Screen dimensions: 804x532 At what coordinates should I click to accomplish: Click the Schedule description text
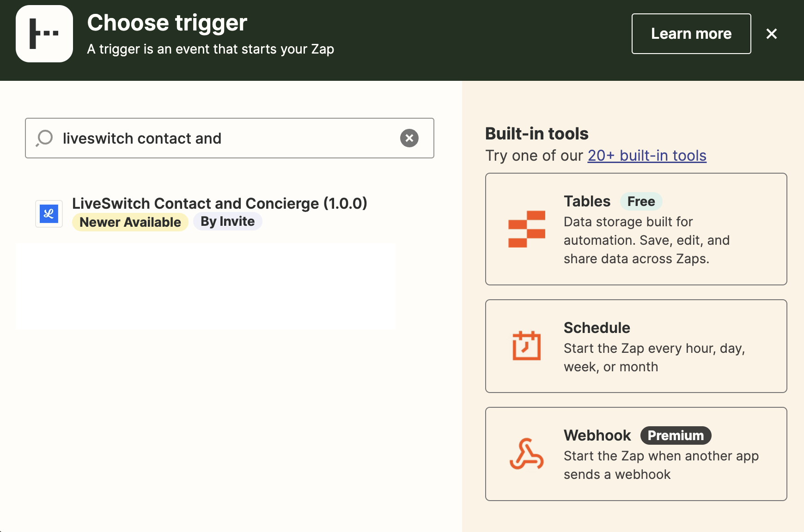pyautogui.click(x=654, y=357)
